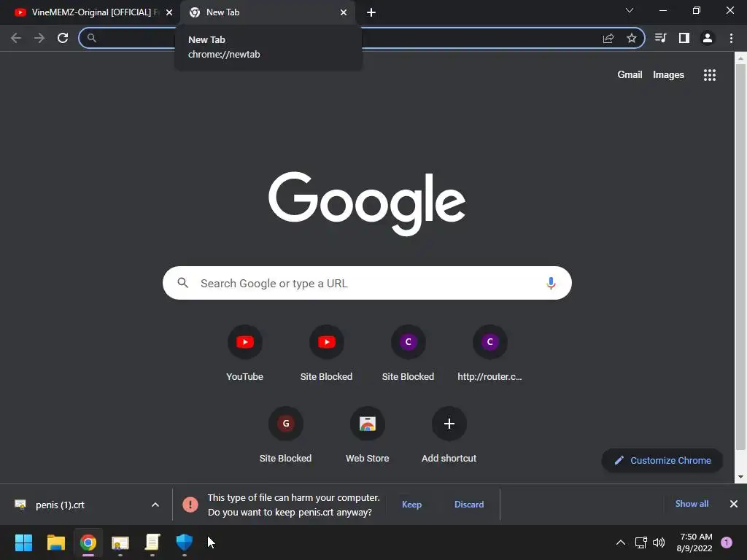Open a new tab with plus button
Image resolution: width=747 pixels, height=560 pixels.
pyautogui.click(x=371, y=13)
